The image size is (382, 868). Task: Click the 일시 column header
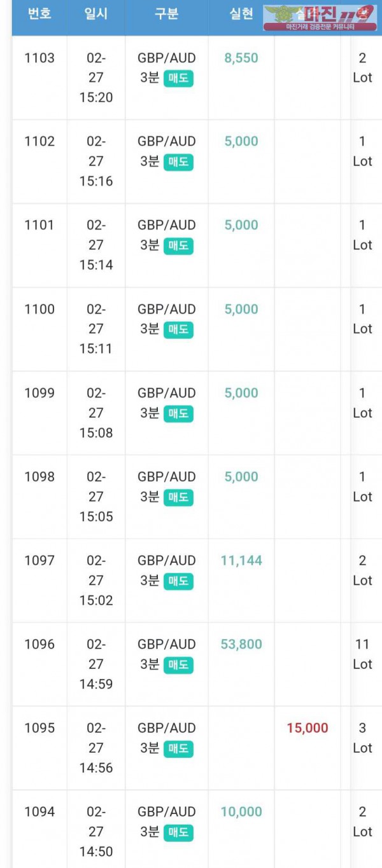tap(95, 15)
